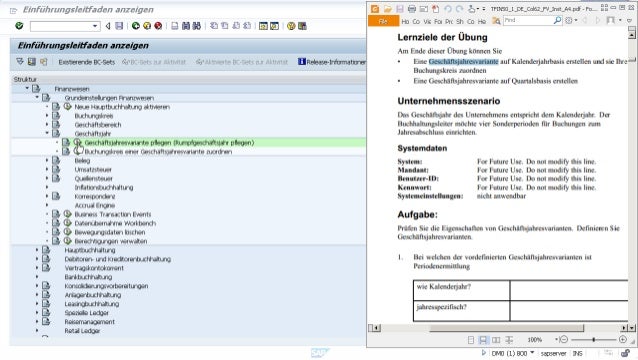Open the Ho ribbon tab in PDF reader
This screenshot has width=638, height=360.
405,22
